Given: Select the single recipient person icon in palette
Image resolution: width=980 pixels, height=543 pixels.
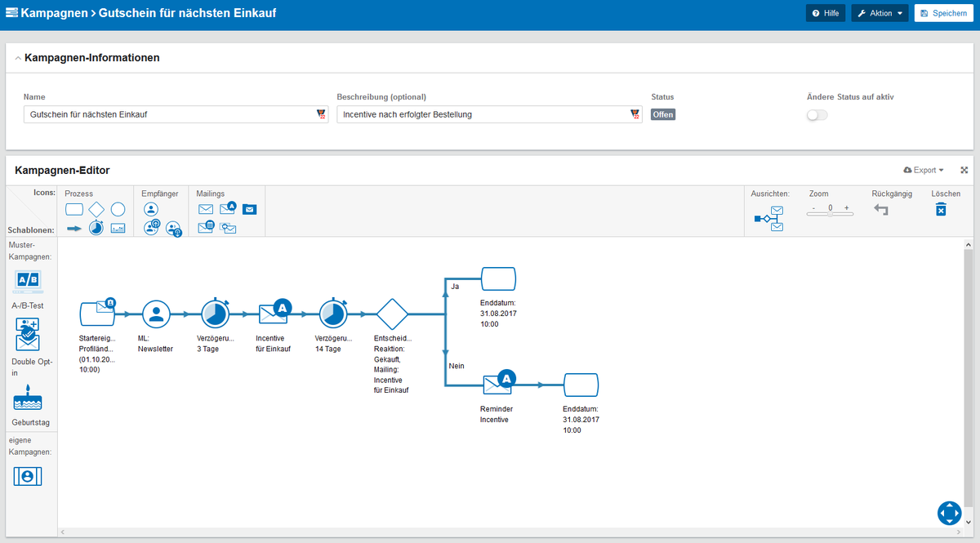Looking at the screenshot, I should point(151,209).
